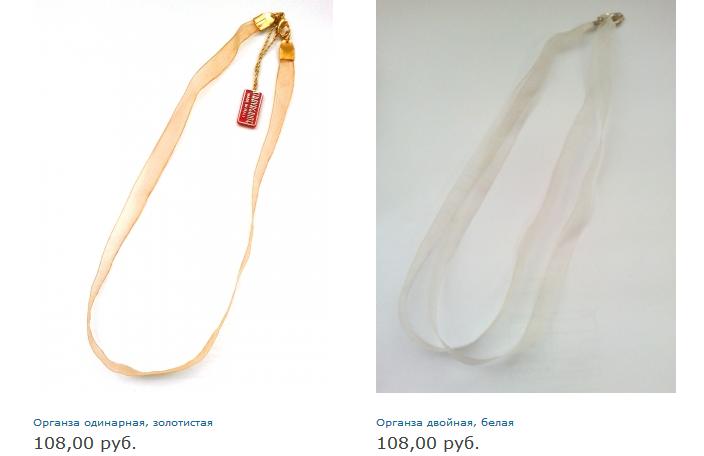Image resolution: width=704 pixels, height=456 pixels.
Task: Open the 'Органза двойная, белая' product link
Action: [445, 423]
